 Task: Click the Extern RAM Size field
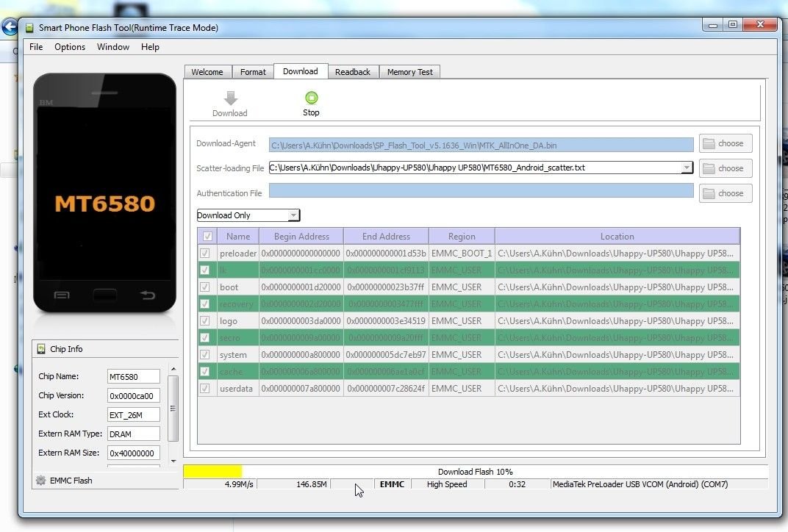click(x=133, y=453)
